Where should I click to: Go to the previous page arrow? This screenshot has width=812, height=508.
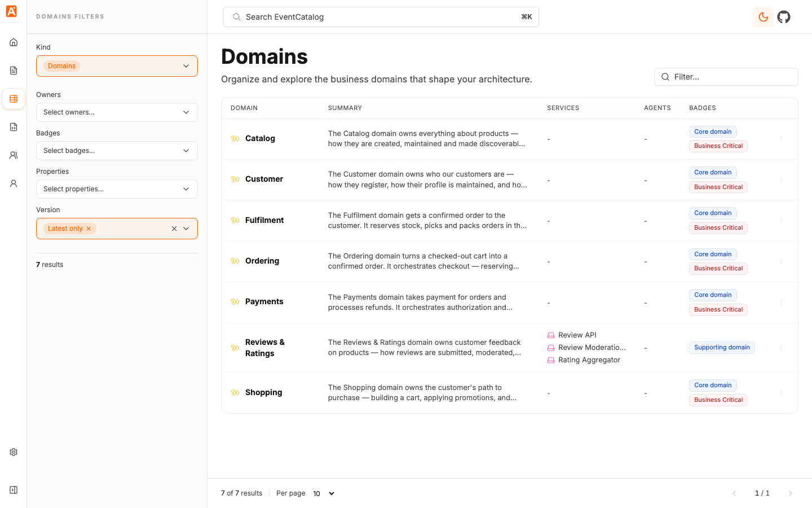point(734,493)
